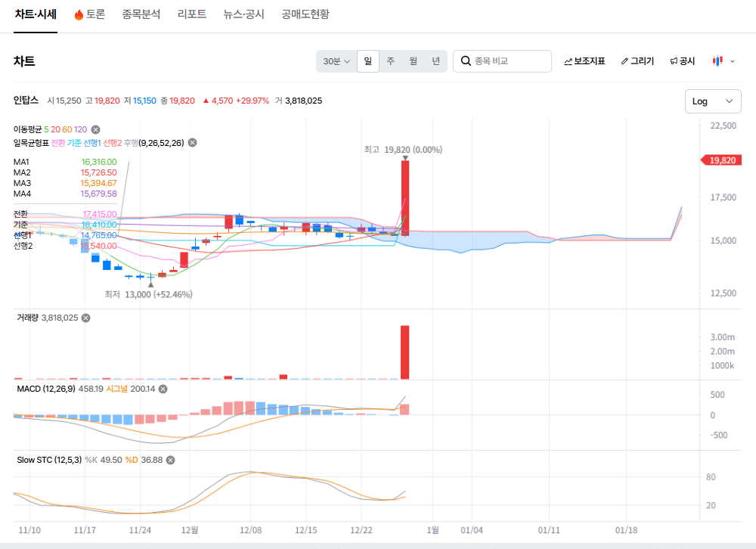Remove the Slow STC indicator panel

(x=170, y=461)
